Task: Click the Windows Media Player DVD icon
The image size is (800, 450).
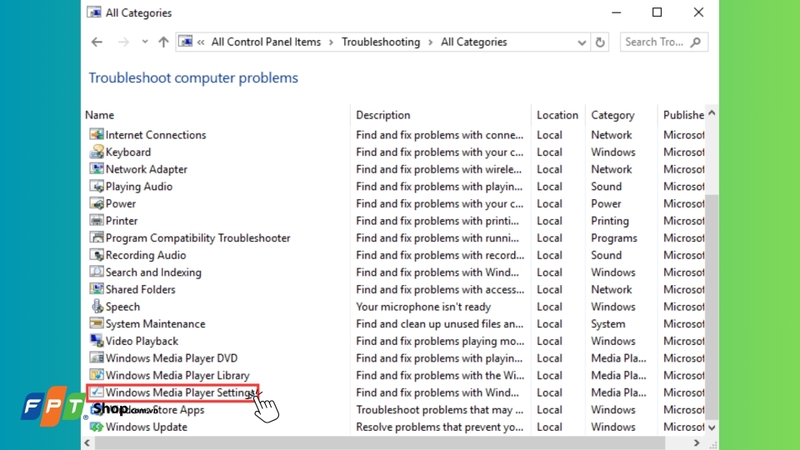Action: [x=96, y=358]
